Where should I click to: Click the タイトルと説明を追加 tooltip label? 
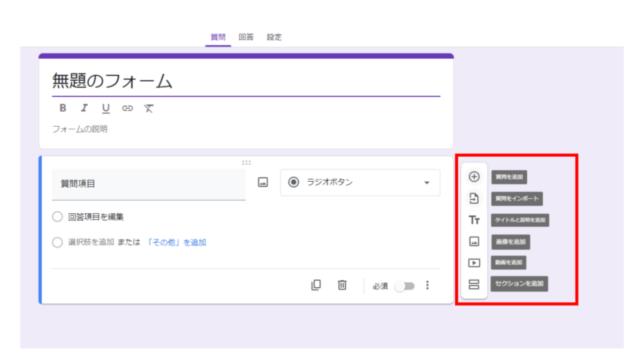[x=520, y=220]
